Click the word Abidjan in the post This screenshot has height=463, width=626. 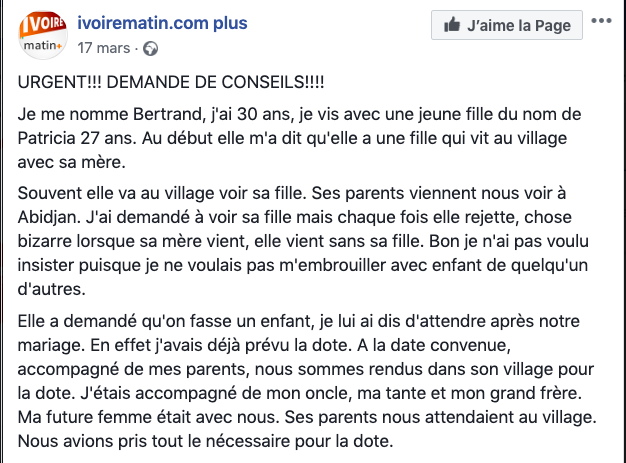pos(48,218)
